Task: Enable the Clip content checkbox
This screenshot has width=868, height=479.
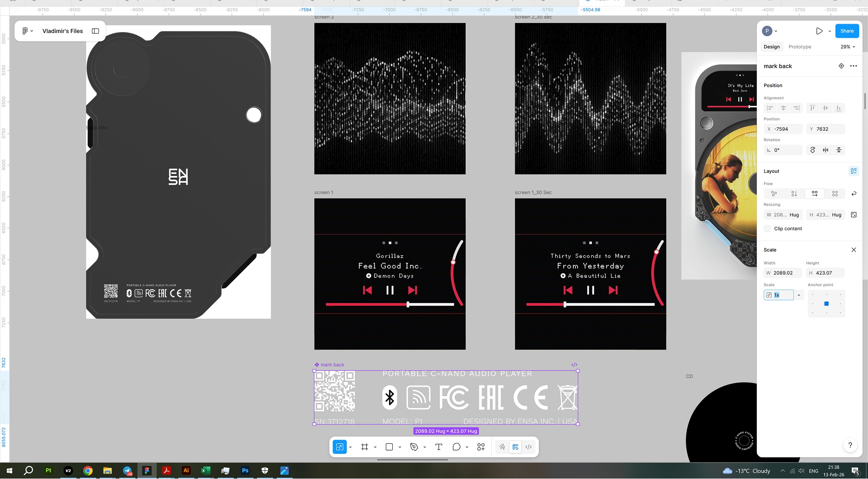Action: pos(767,228)
